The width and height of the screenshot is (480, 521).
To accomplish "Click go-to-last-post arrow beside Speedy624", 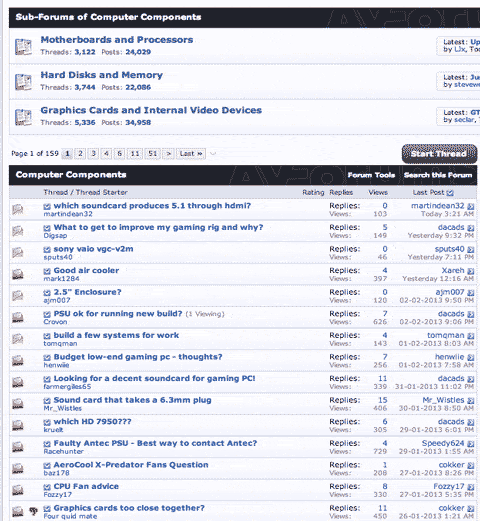I will [x=470, y=444].
